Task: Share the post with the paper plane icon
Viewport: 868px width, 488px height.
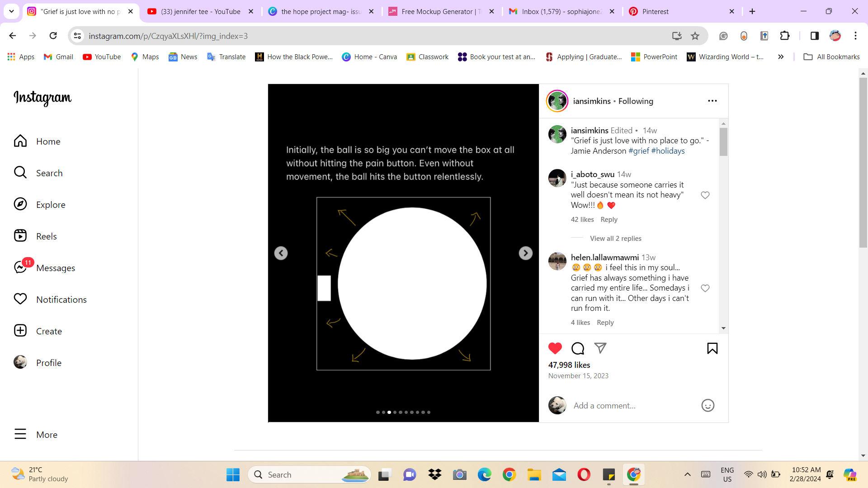Action: (600, 348)
